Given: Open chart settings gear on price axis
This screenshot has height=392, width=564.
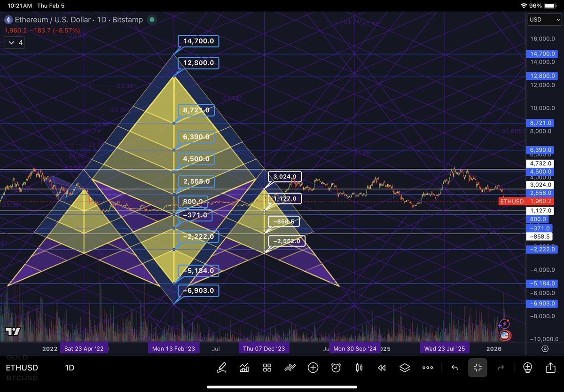Looking at the screenshot, I should (545, 349).
